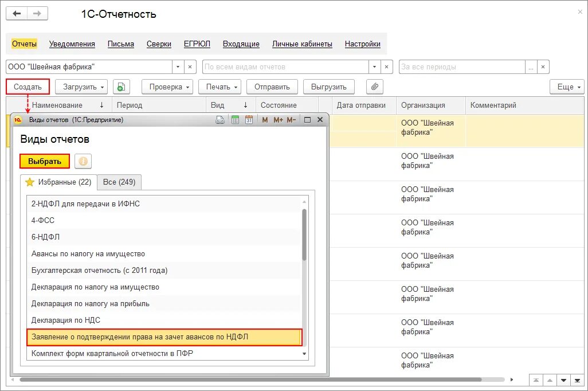This screenshot has width=588, height=391.
Task: Click the M memory button in the dialog title bar
Action: (265, 120)
